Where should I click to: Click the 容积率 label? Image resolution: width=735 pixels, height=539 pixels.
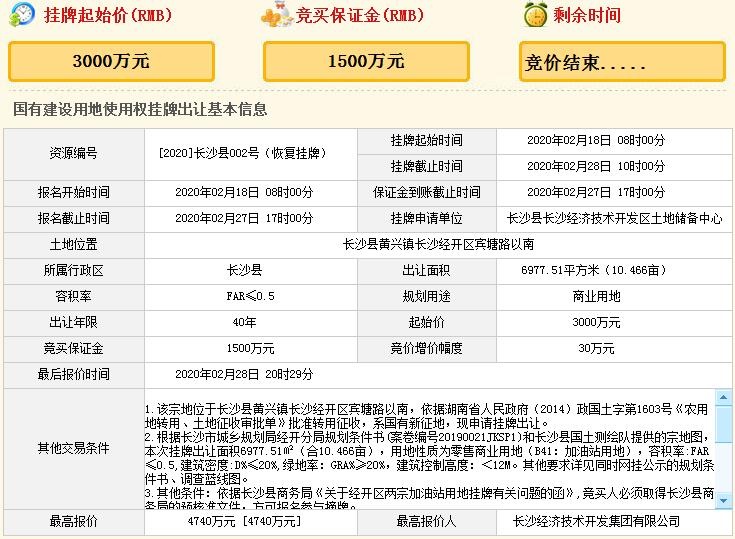tap(74, 296)
